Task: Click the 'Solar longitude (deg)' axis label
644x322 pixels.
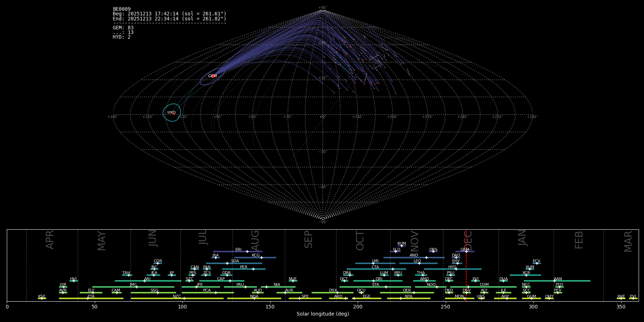Action: (323, 314)
